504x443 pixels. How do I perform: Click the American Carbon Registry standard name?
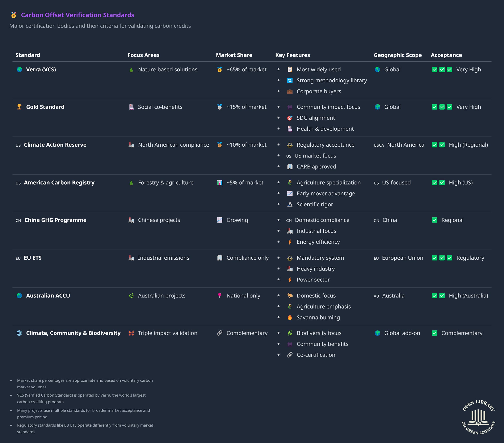pyautogui.click(x=59, y=183)
